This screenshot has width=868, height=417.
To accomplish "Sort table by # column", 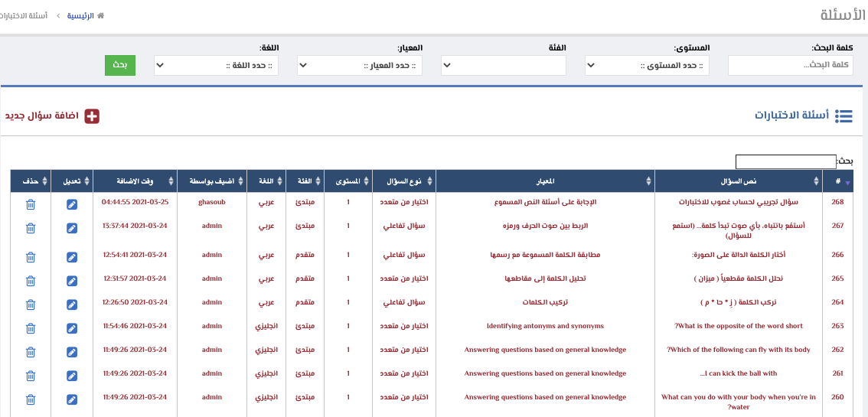I will (x=838, y=181).
